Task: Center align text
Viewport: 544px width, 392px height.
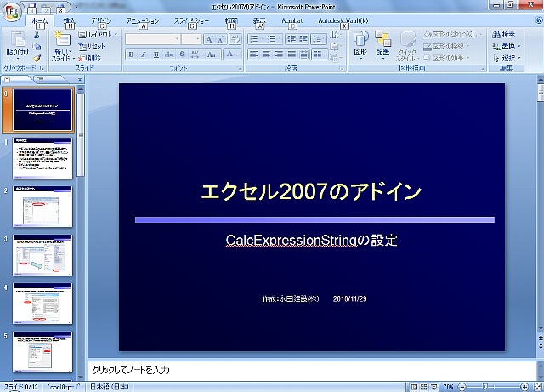Action: coord(266,54)
